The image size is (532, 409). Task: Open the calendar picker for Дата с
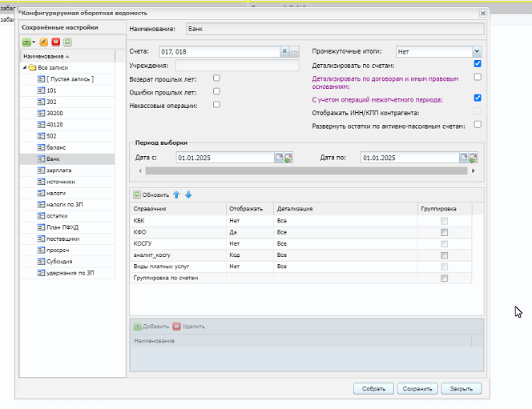click(x=279, y=158)
